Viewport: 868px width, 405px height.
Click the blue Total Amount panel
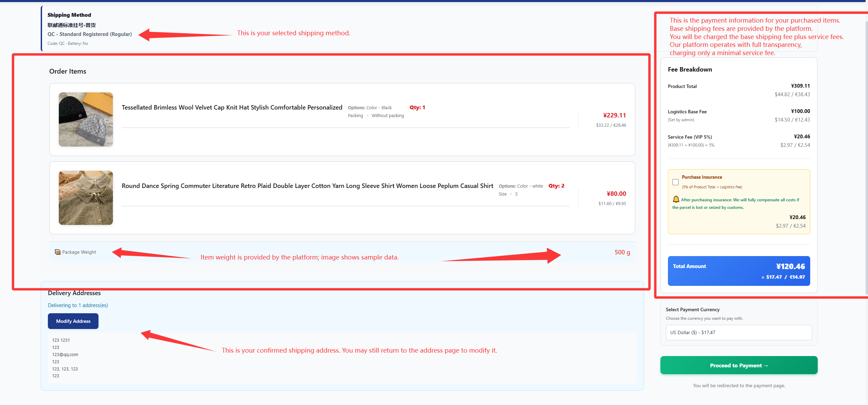739,271
